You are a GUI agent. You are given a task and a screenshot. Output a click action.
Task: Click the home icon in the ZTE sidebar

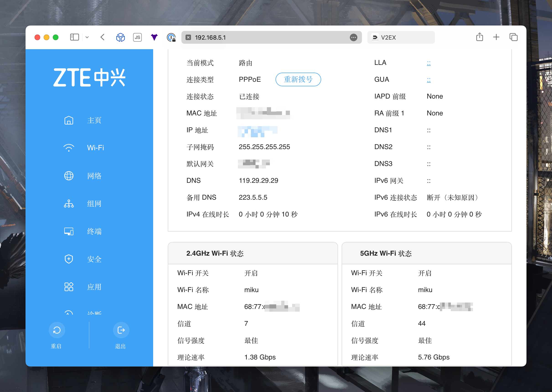click(x=69, y=120)
